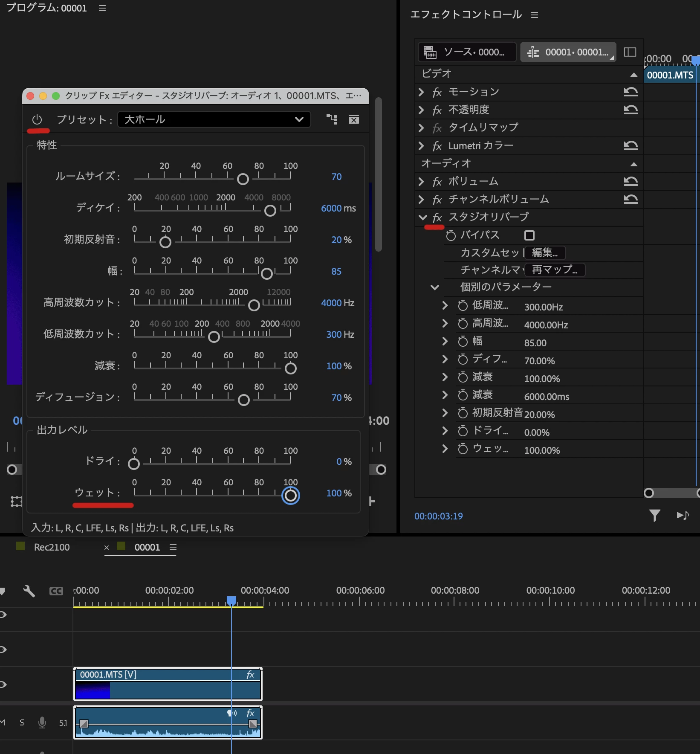Adjust the ディケイ slider handle

tap(270, 211)
